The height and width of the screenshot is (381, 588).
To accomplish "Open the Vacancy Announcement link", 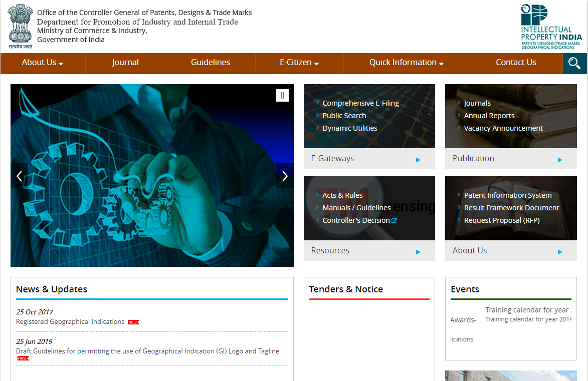I will (503, 128).
